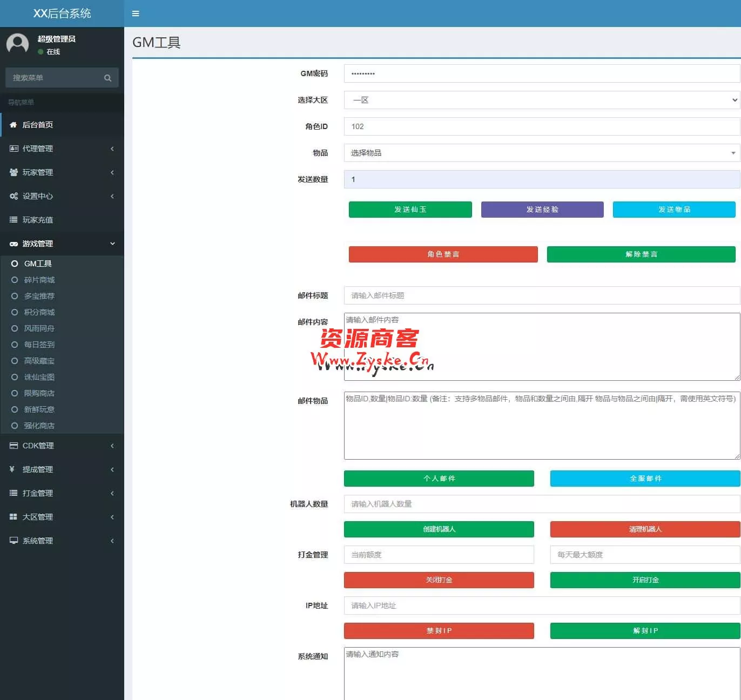Screen dimensions: 741x700
Task: Click the circle icon beside 积分商城
Action: click(15, 312)
